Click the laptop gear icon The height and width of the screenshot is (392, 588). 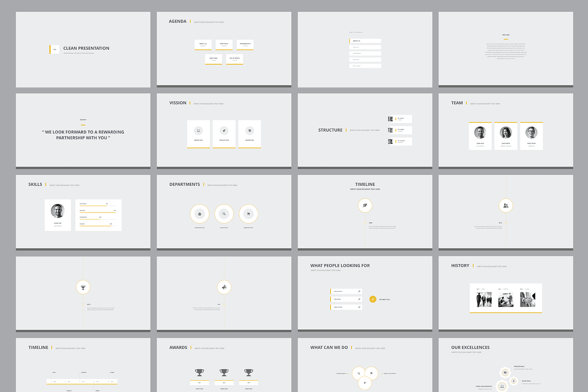pos(501,387)
